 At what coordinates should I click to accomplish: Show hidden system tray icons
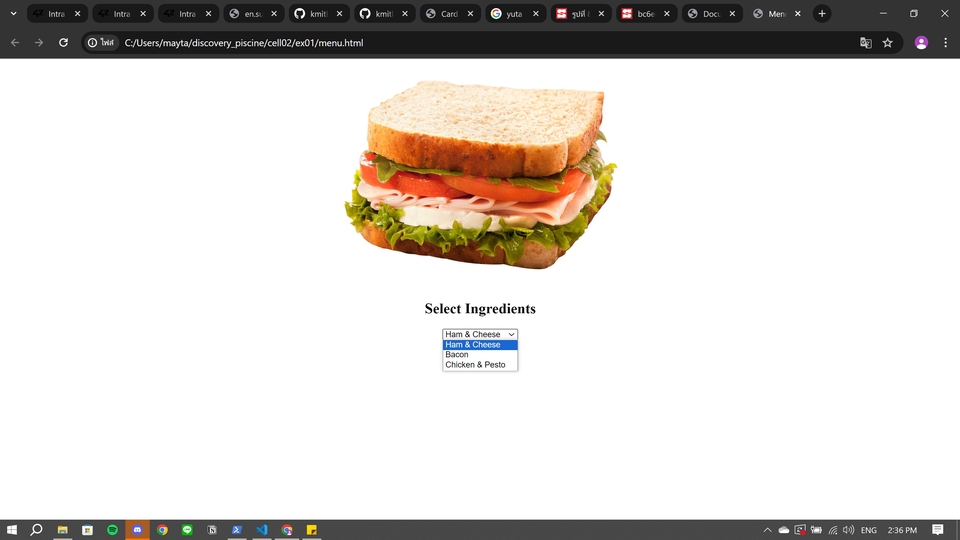click(x=767, y=530)
